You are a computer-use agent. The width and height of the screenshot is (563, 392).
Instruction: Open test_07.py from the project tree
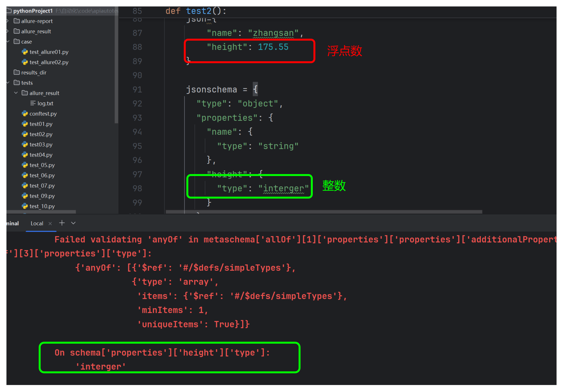(42, 186)
